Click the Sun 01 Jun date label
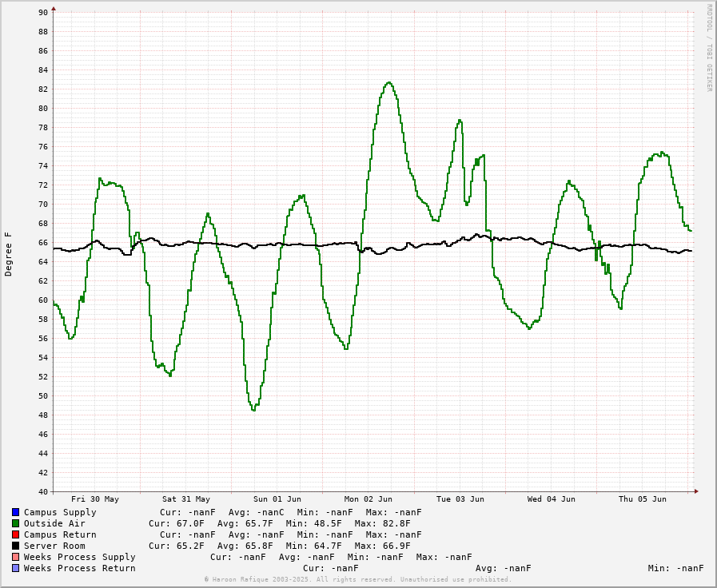Viewport: 717px width, 588px height. click(277, 499)
